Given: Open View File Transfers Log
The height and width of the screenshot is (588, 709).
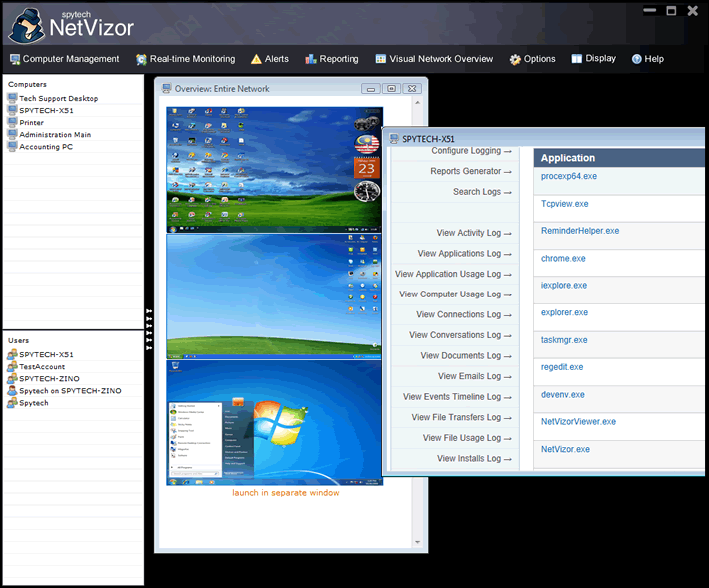Looking at the screenshot, I should point(461,417).
